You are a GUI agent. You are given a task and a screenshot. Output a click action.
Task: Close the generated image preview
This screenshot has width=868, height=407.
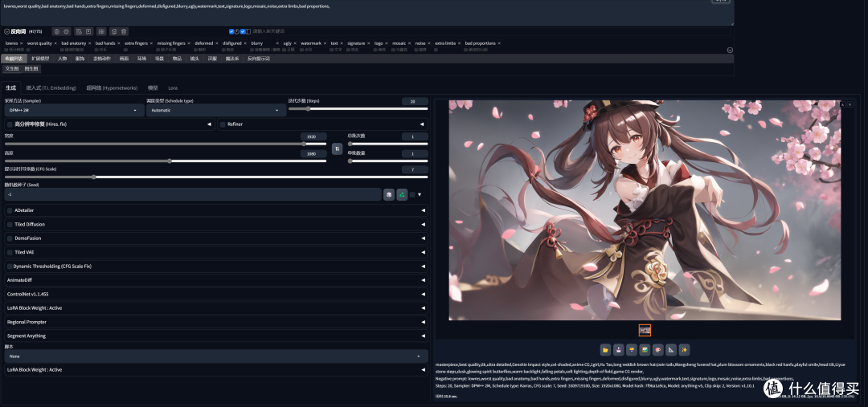coord(850,104)
